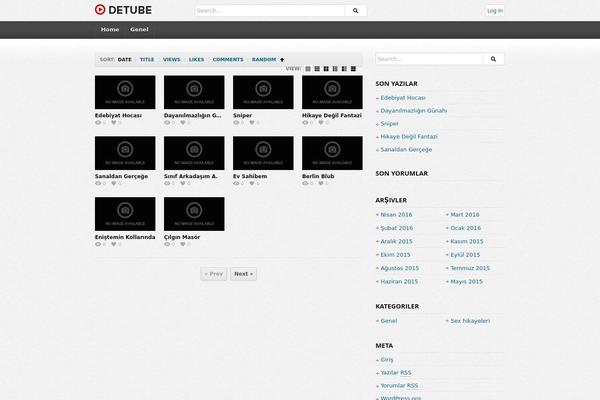Screen dimensions: 600x400
Task: Click the heart icon under Edebiyat Hocası post
Action: click(x=114, y=122)
